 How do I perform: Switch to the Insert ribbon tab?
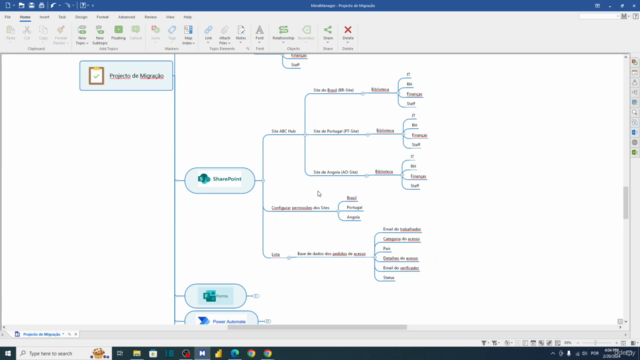click(x=44, y=17)
